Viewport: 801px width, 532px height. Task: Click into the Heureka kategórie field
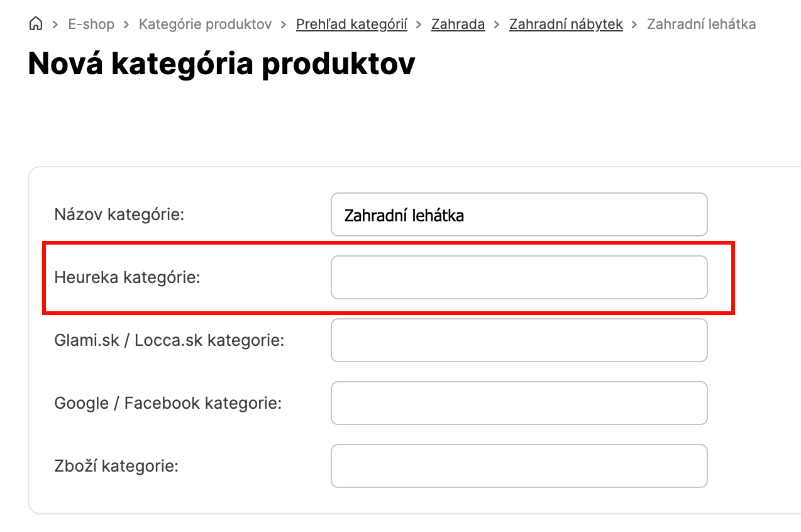click(519, 277)
